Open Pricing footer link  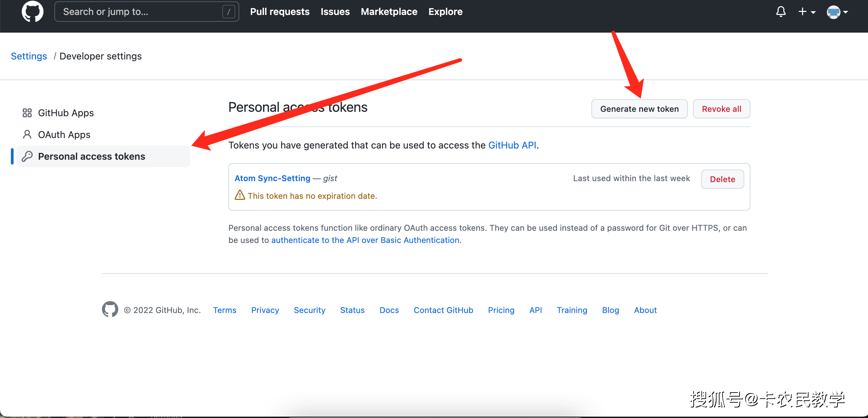pos(501,310)
